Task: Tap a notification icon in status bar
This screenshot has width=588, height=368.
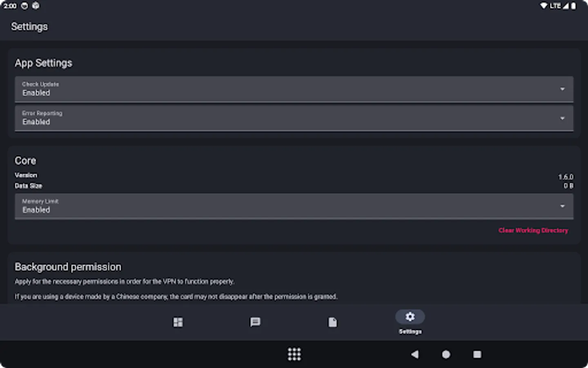Action: tap(24, 6)
